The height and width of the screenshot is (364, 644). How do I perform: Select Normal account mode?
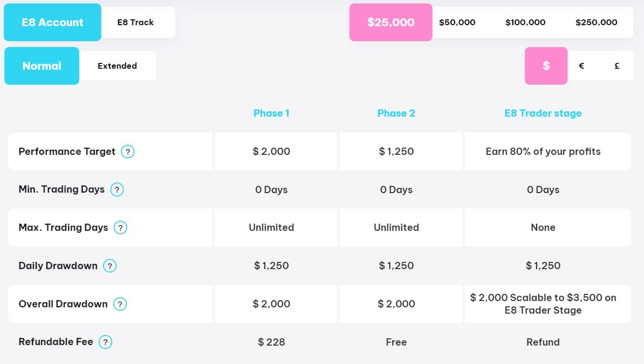[42, 66]
